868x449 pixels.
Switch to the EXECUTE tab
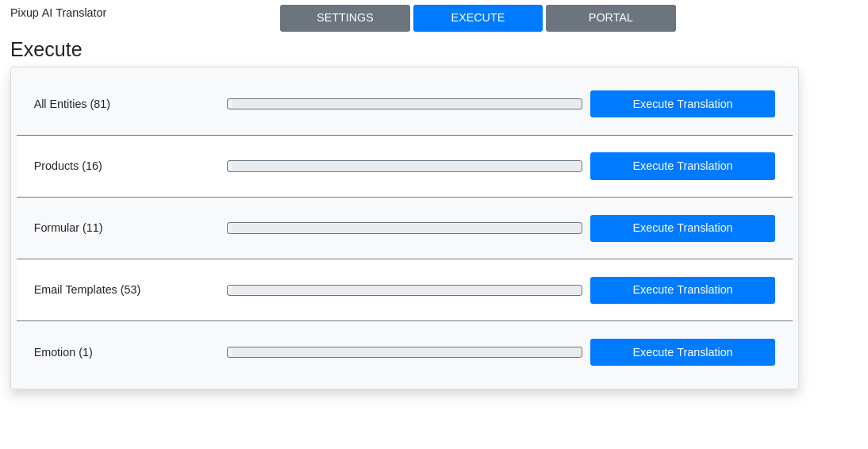pyautogui.click(x=478, y=17)
